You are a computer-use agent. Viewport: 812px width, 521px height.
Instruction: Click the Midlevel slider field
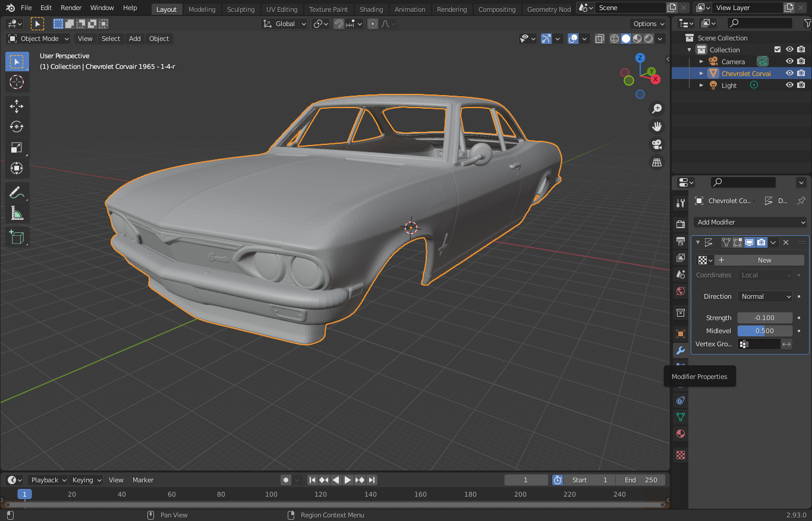point(764,331)
